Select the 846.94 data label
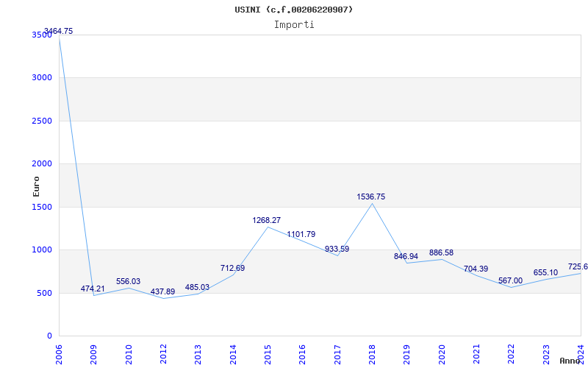 [406, 256]
